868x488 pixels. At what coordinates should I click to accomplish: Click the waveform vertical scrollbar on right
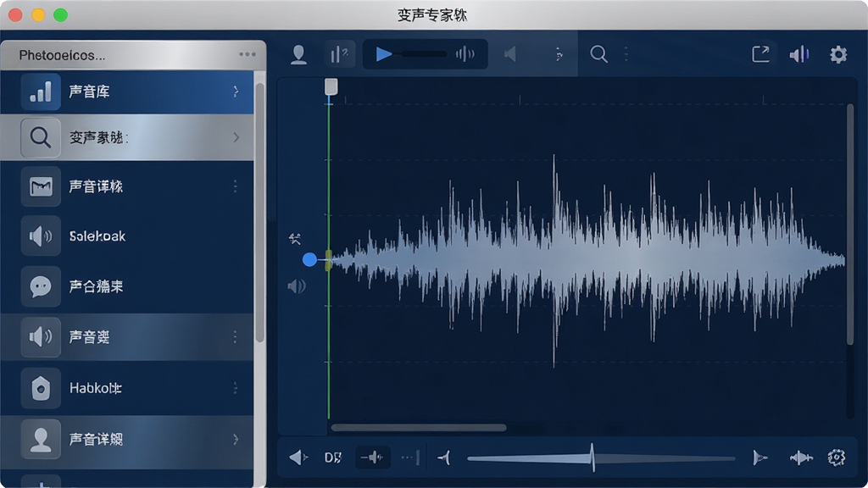[850, 224]
